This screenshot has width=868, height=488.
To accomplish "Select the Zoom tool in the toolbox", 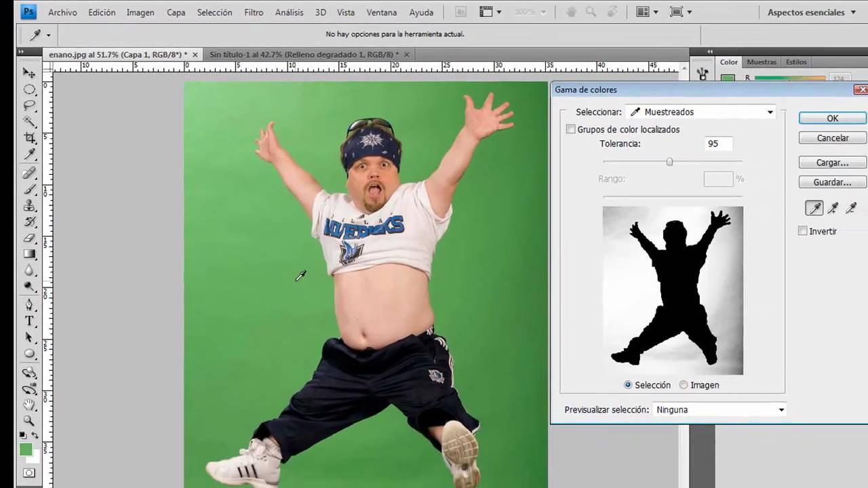I will (x=29, y=421).
